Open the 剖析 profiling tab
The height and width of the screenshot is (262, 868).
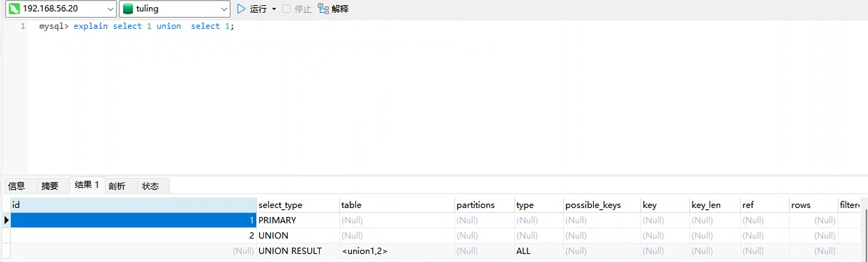[x=117, y=186]
